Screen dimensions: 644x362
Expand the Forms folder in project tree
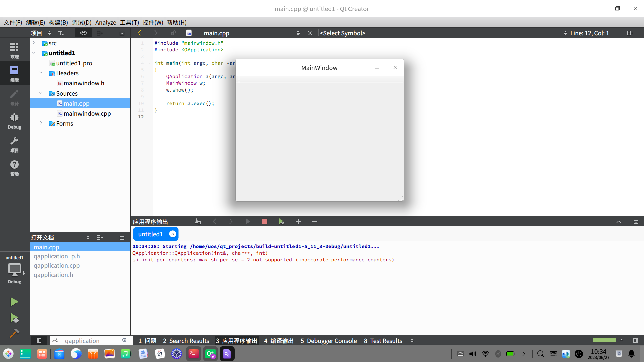[x=41, y=123]
